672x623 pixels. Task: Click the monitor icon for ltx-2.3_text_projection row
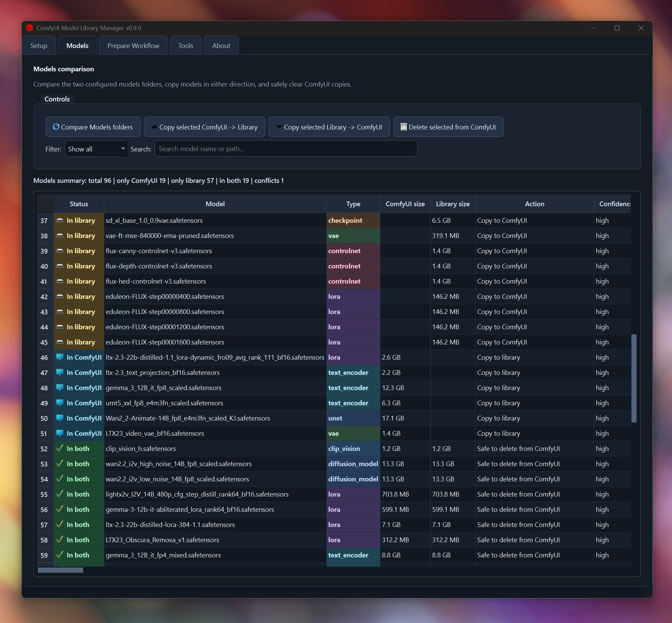tap(60, 373)
